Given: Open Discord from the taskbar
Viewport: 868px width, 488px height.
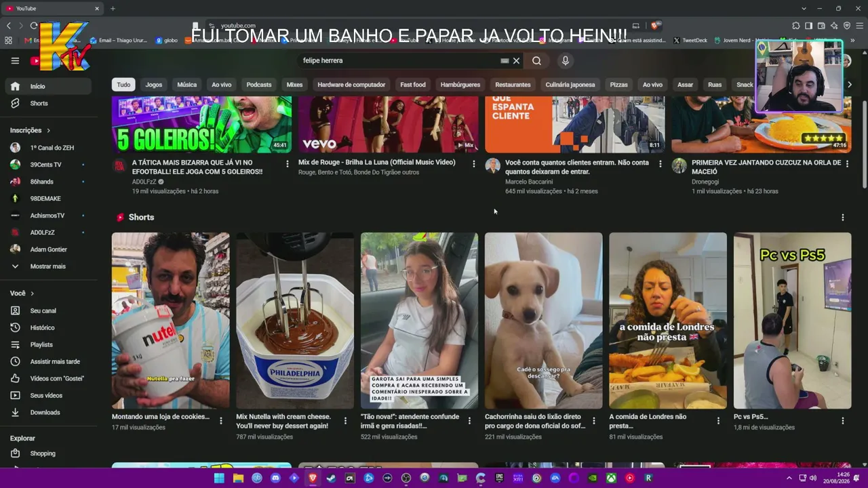Looking at the screenshot, I should point(275,478).
